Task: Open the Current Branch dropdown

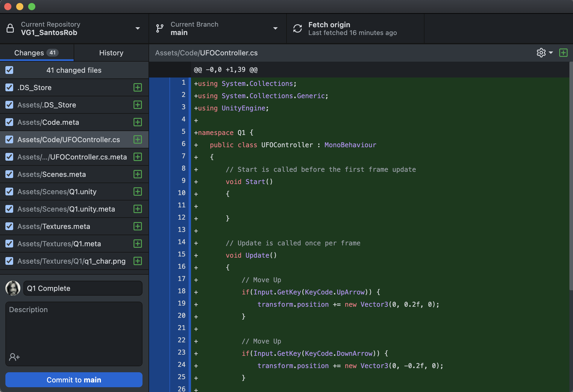Action: tap(275, 28)
